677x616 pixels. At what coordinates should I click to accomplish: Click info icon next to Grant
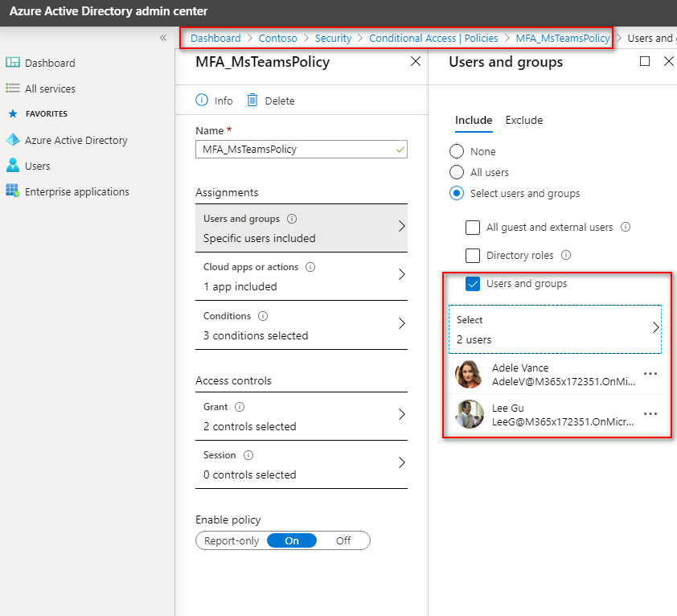pyautogui.click(x=240, y=407)
